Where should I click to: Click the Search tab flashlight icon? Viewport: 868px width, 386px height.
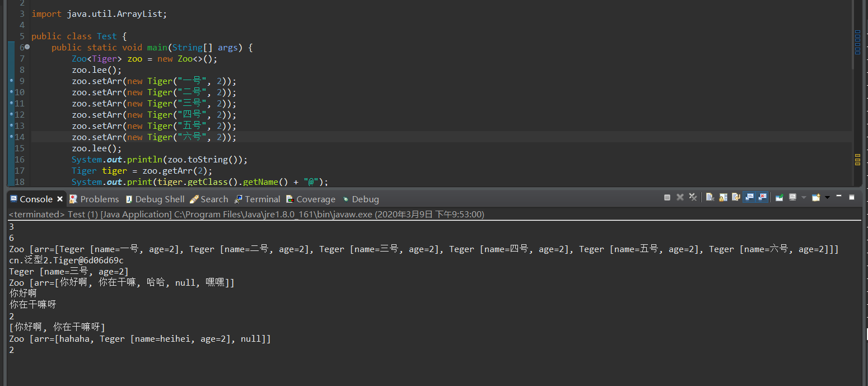tap(194, 199)
